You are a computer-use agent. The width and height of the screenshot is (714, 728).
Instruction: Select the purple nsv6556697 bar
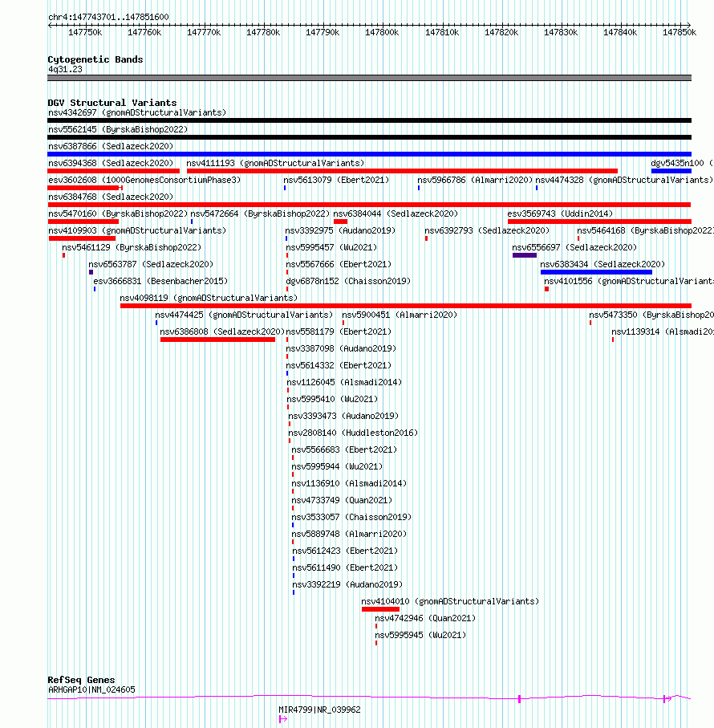[x=524, y=255]
